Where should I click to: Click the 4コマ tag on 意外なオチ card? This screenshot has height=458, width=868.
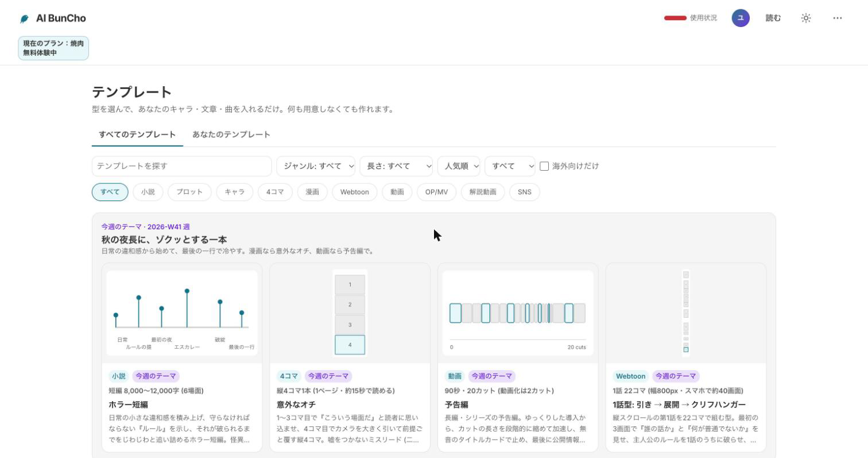pyautogui.click(x=289, y=376)
